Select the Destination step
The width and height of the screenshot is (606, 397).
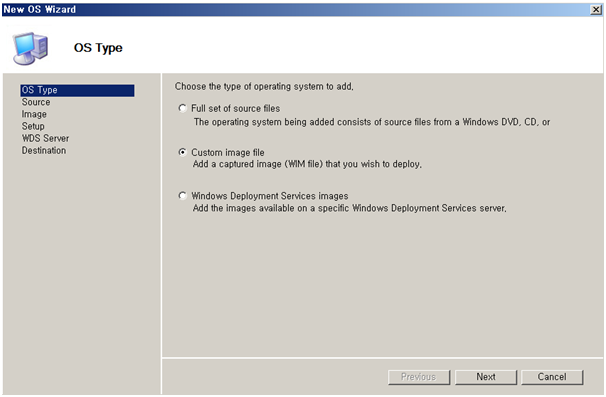pos(44,150)
